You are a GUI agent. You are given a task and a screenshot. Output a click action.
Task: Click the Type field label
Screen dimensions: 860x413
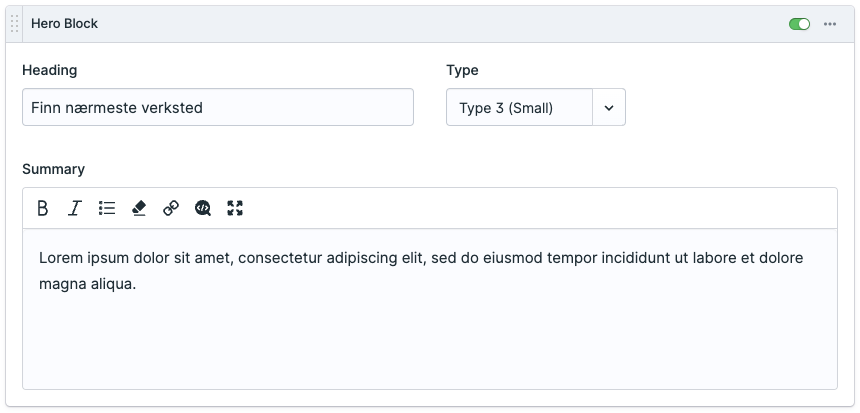(x=462, y=70)
